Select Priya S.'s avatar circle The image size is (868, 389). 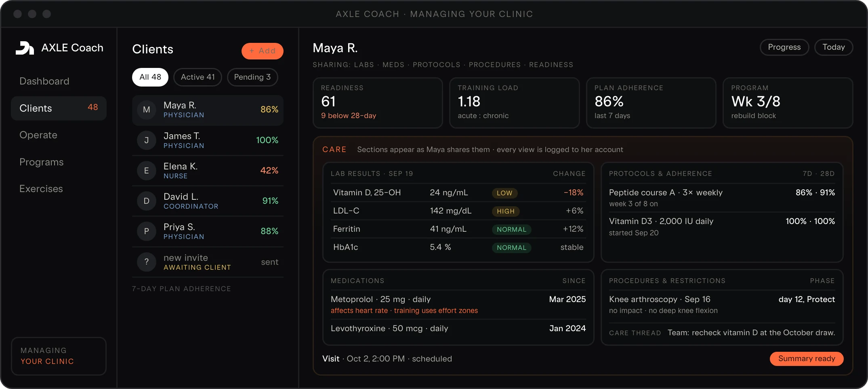pyautogui.click(x=147, y=231)
